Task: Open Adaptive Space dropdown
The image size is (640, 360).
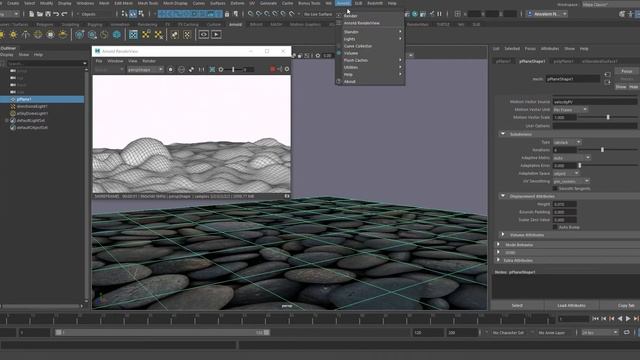Action: [x=566, y=173]
